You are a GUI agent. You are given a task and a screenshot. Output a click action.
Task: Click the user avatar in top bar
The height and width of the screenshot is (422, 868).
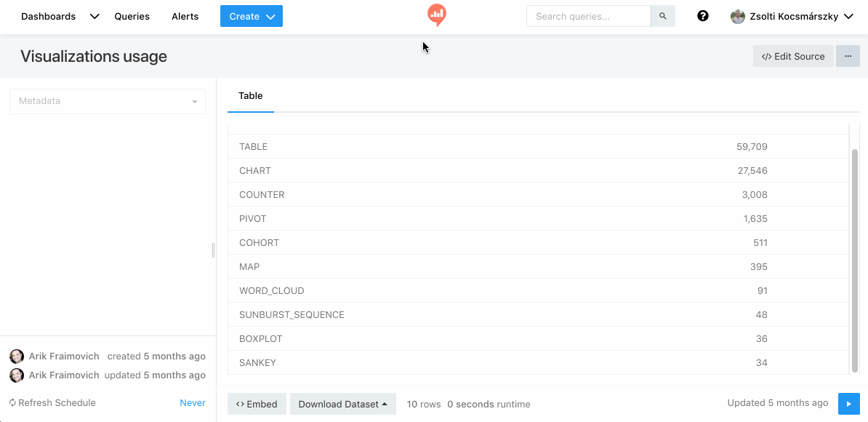click(738, 17)
